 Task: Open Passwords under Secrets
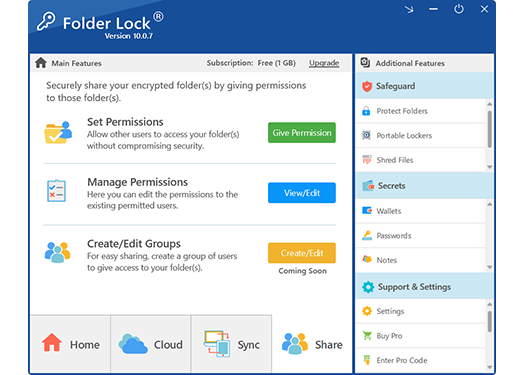421,235
